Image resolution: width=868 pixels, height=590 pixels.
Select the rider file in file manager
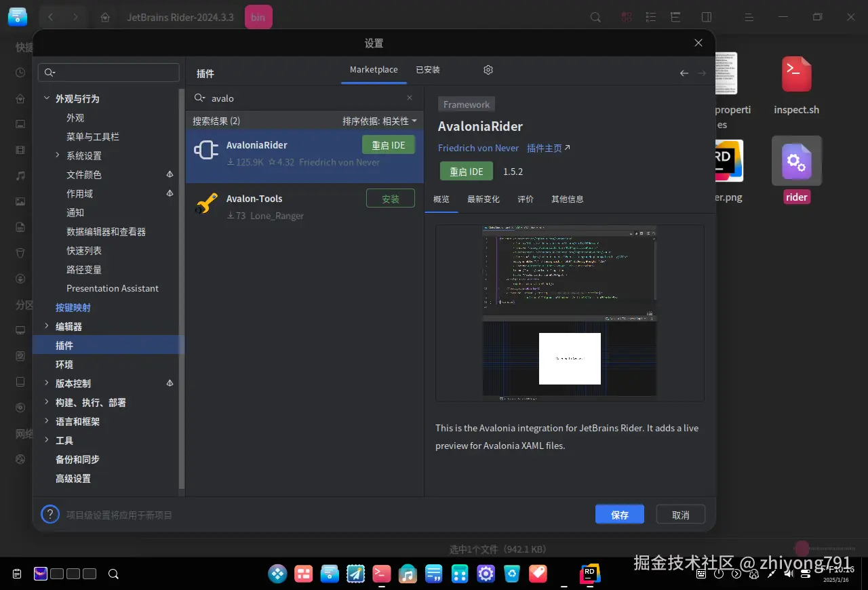796,170
